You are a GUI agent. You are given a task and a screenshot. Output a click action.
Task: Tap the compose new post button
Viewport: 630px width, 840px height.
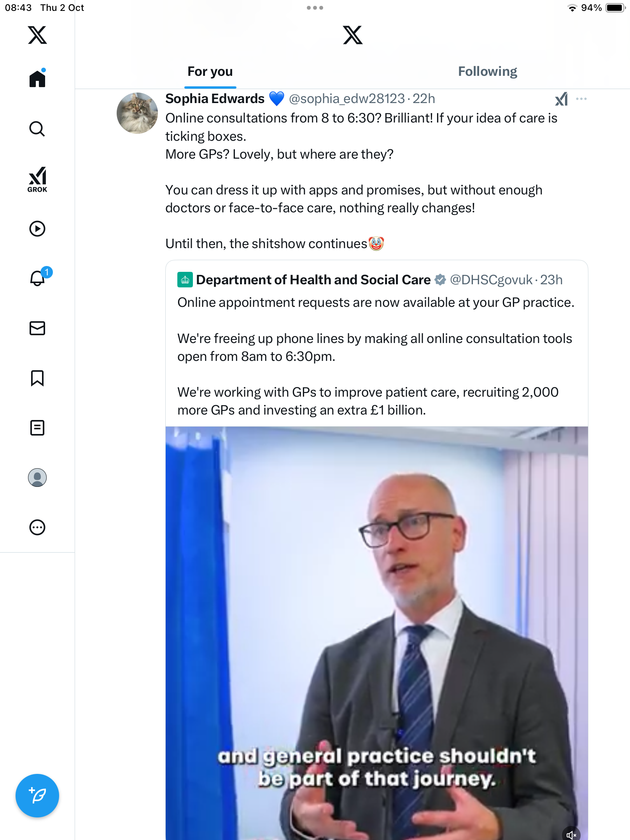pyautogui.click(x=37, y=796)
